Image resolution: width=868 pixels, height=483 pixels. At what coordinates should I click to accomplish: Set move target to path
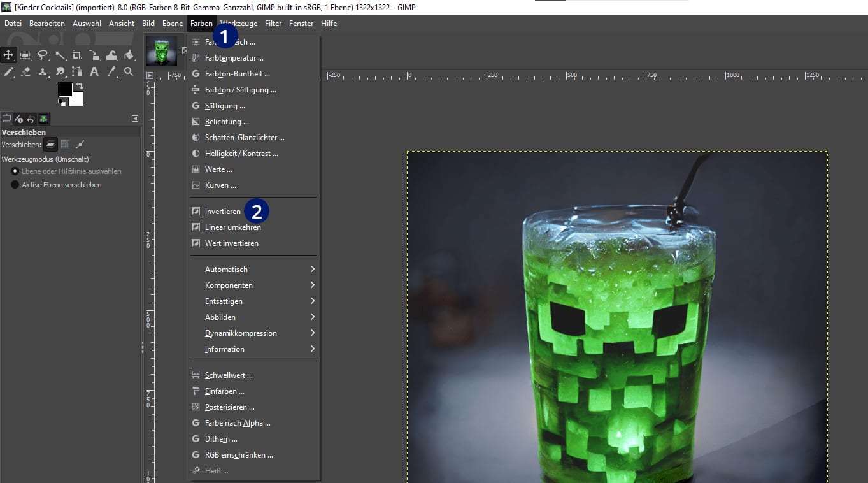tap(80, 145)
